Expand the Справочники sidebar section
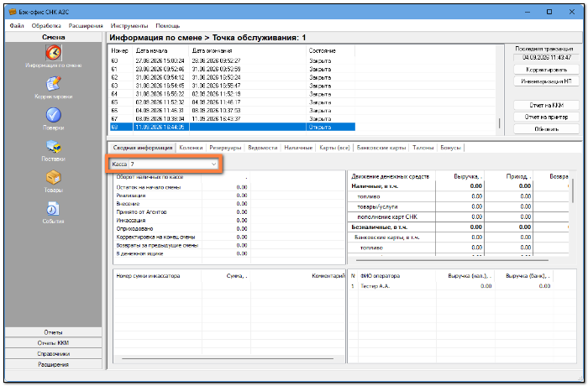Screen dimensions: 588x386 click(x=53, y=354)
